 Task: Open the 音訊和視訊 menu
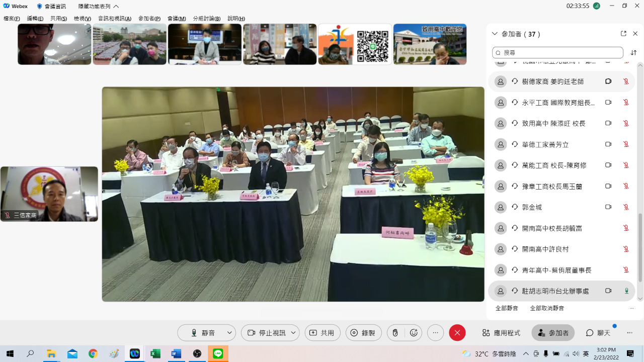tap(115, 19)
